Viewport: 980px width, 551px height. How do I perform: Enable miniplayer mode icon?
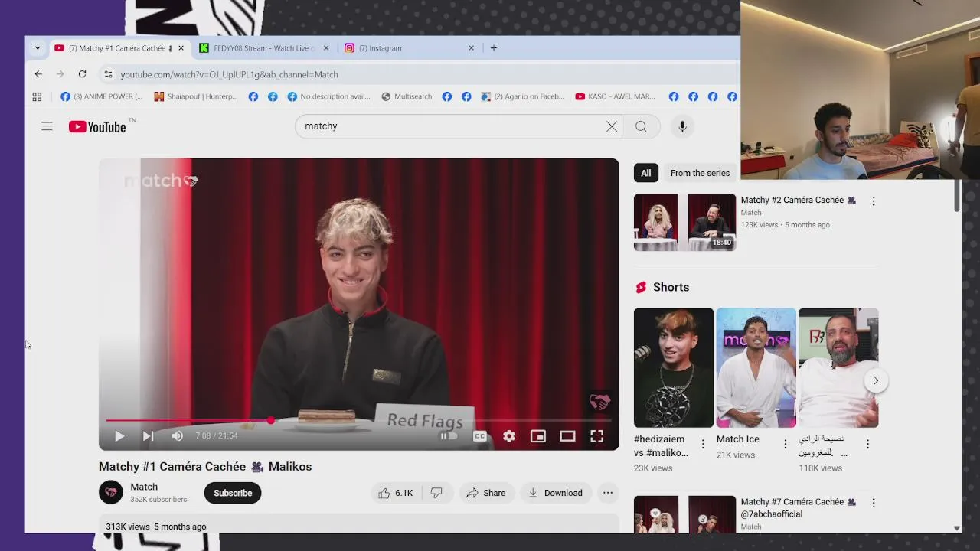click(x=538, y=436)
